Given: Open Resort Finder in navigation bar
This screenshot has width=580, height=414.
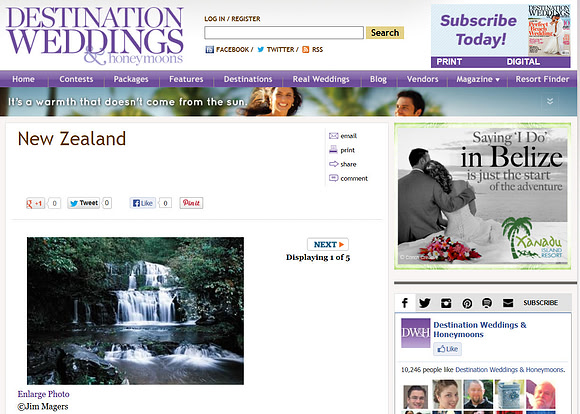Looking at the screenshot, I should tap(542, 79).
